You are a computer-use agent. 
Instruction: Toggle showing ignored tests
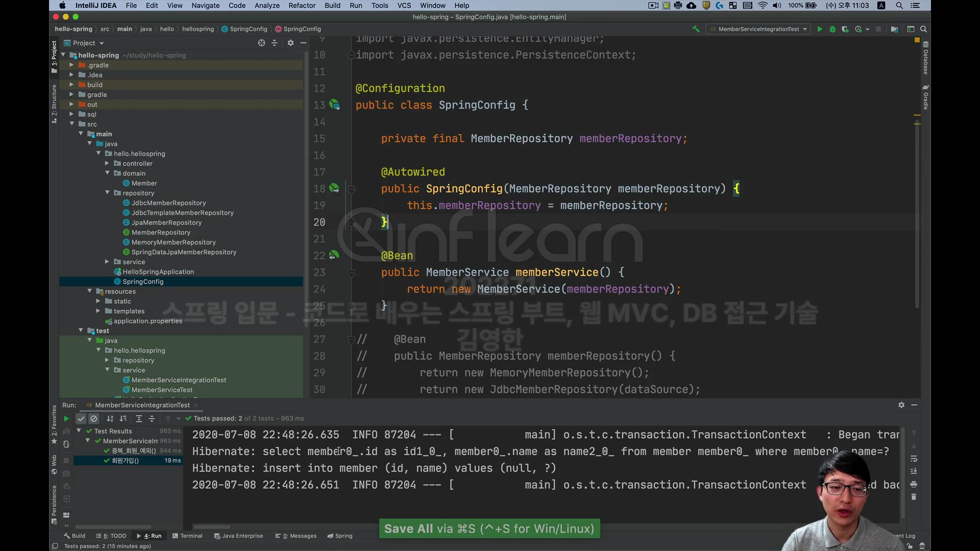94,418
